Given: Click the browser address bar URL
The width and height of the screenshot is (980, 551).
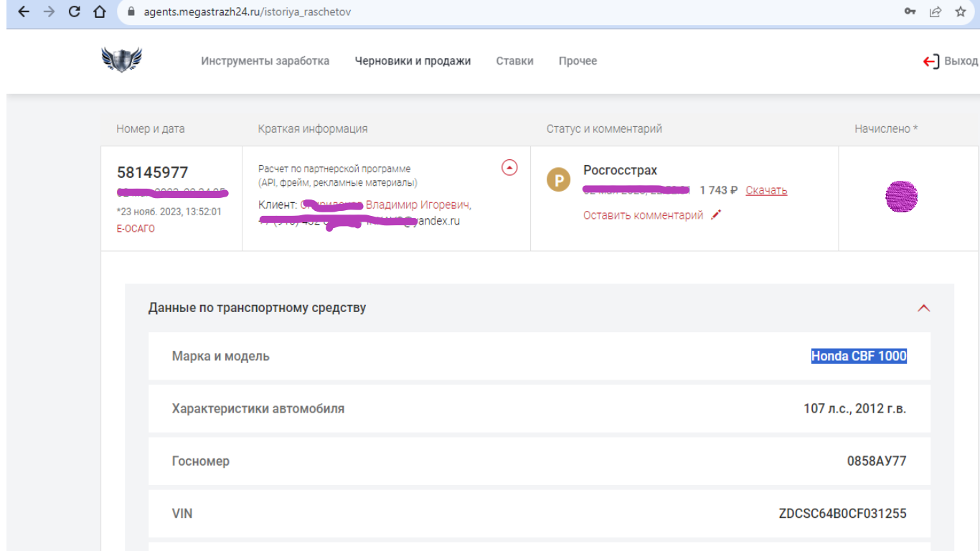Looking at the screenshot, I should click(248, 12).
